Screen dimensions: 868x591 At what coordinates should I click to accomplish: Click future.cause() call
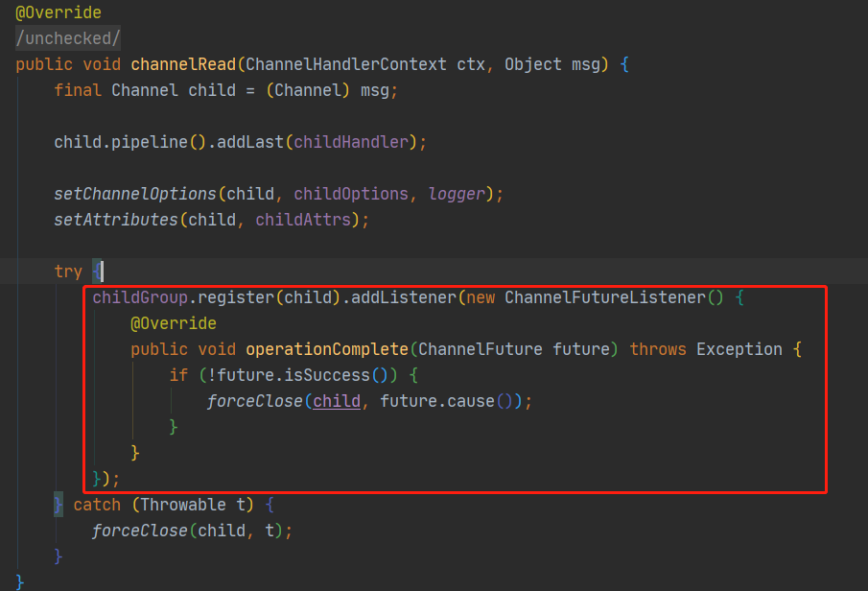point(447,401)
